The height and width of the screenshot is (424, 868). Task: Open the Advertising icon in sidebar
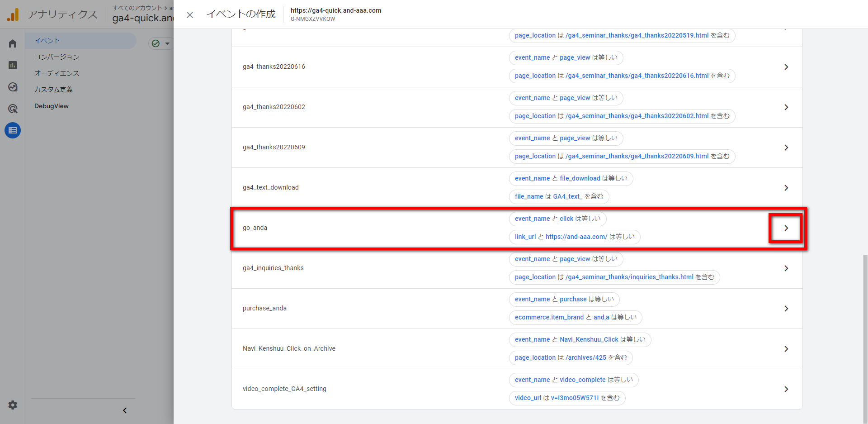[13, 109]
